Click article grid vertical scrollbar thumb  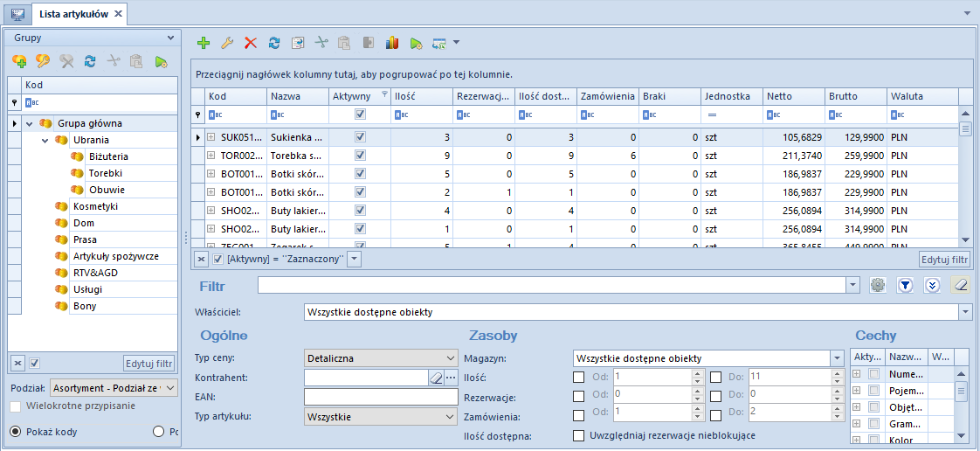click(x=965, y=128)
